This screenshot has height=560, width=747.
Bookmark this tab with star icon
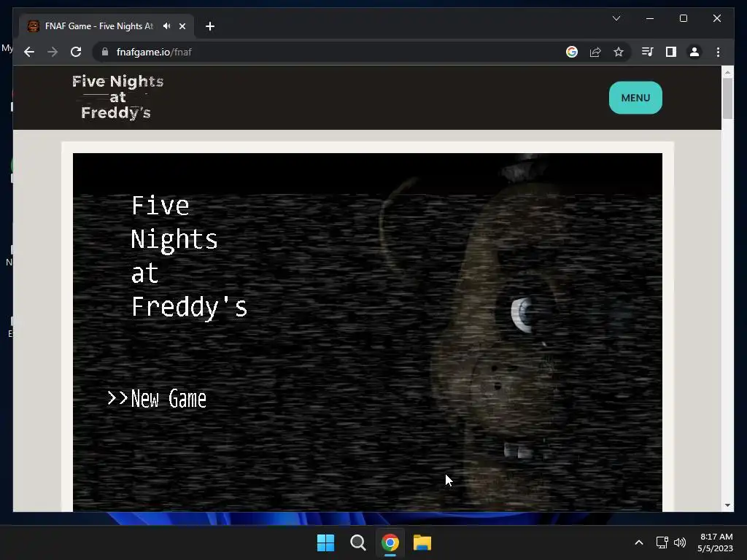point(619,52)
